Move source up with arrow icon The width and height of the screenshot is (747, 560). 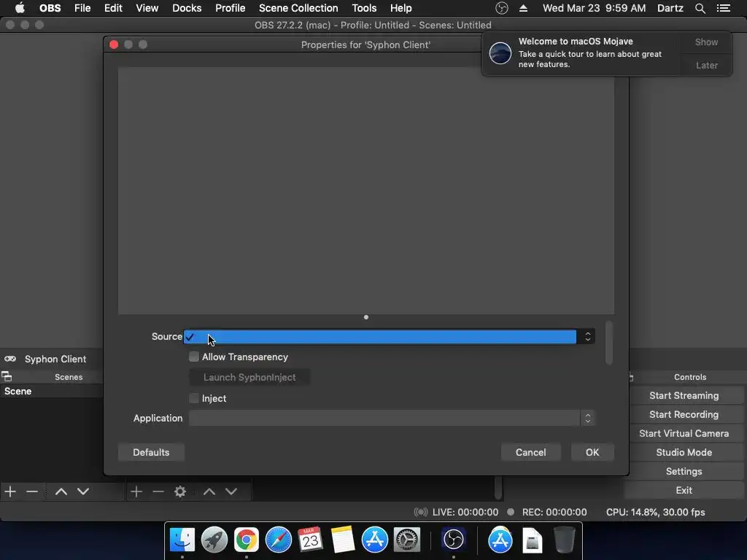209,491
